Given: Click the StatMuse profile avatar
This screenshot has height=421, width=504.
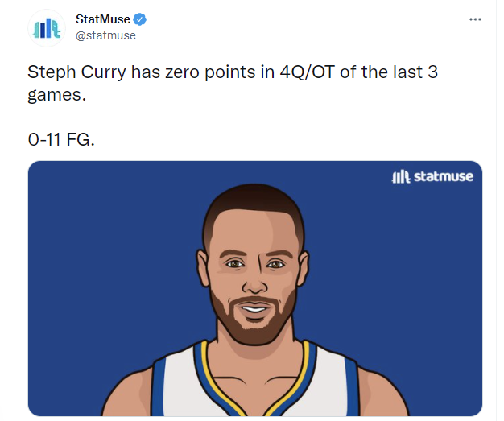Looking at the screenshot, I should (46, 28).
